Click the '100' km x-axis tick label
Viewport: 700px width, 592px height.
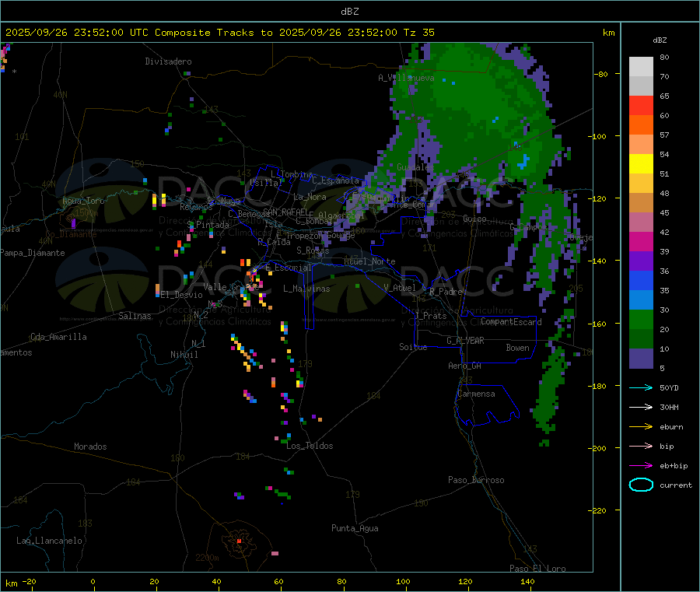point(403,581)
